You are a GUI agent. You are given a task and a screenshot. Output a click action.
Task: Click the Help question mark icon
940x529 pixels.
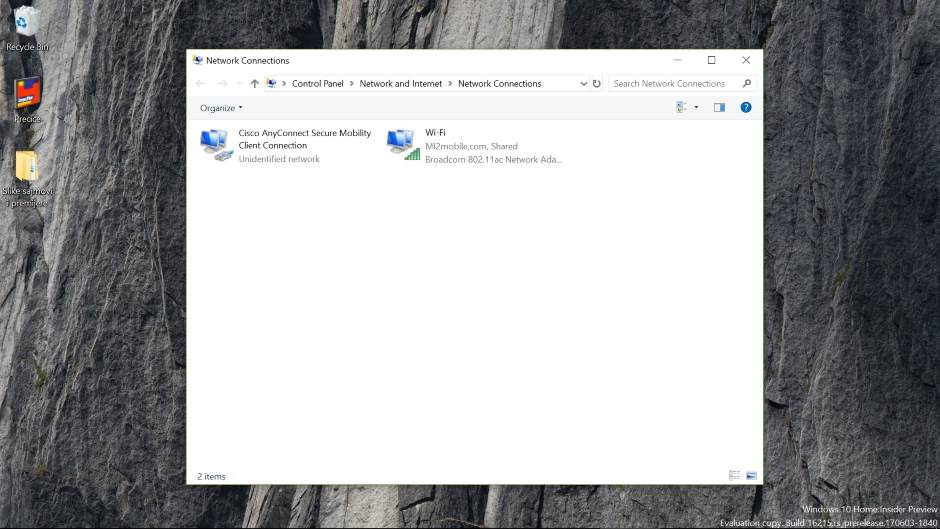[x=746, y=107]
